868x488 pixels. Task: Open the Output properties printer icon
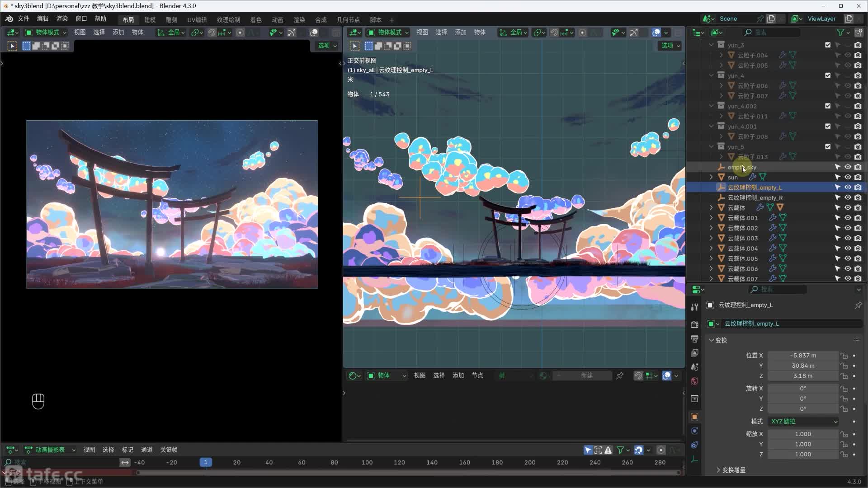(695, 339)
